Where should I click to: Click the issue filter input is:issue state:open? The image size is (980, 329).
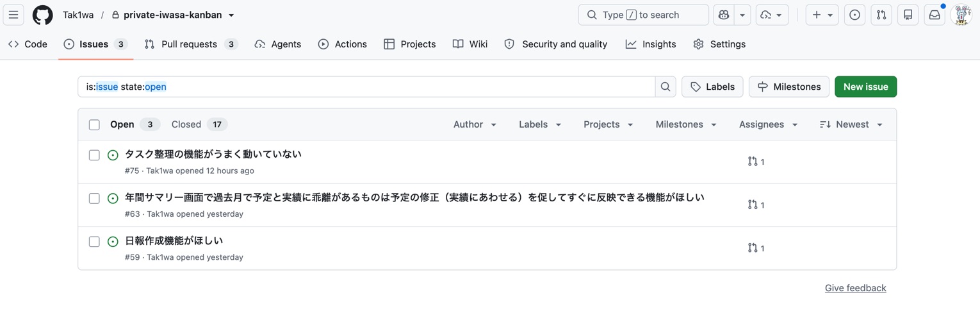tap(366, 87)
